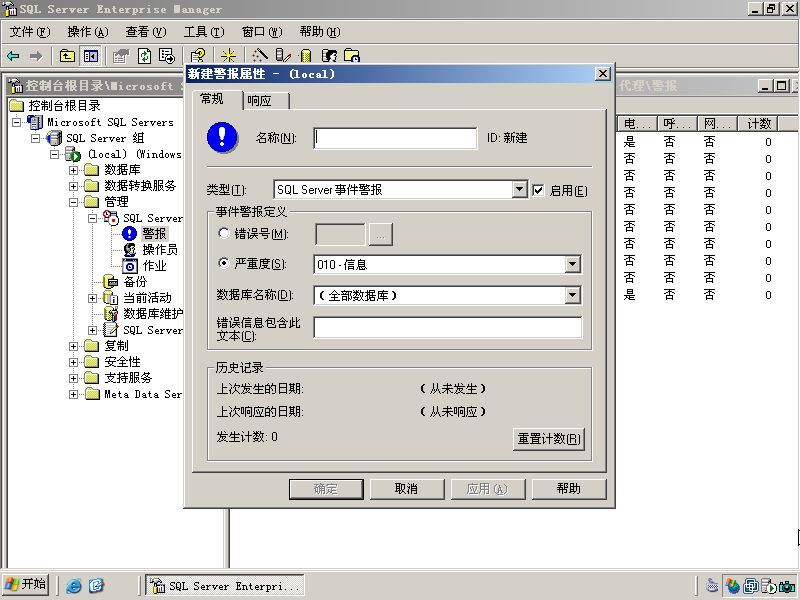
Task: Click the 名称 name input field
Action: click(x=395, y=138)
